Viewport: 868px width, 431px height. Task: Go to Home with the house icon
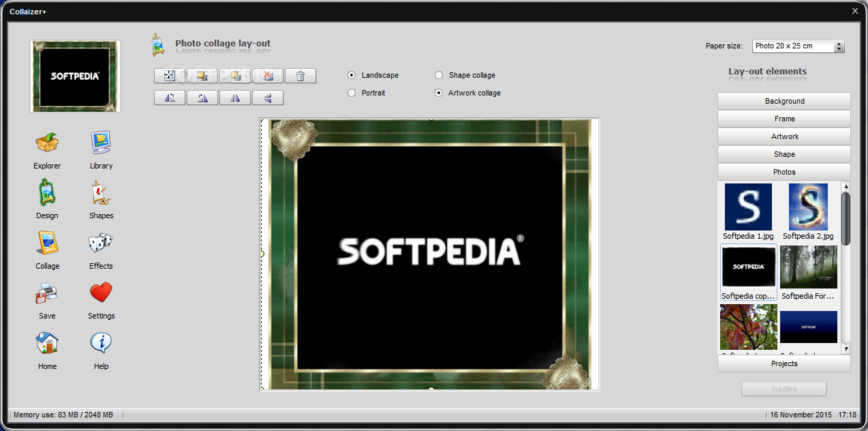pyautogui.click(x=47, y=344)
